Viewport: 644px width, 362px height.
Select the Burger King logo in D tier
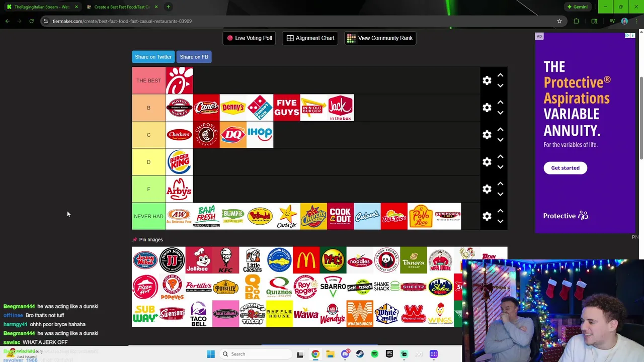[x=179, y=162]
